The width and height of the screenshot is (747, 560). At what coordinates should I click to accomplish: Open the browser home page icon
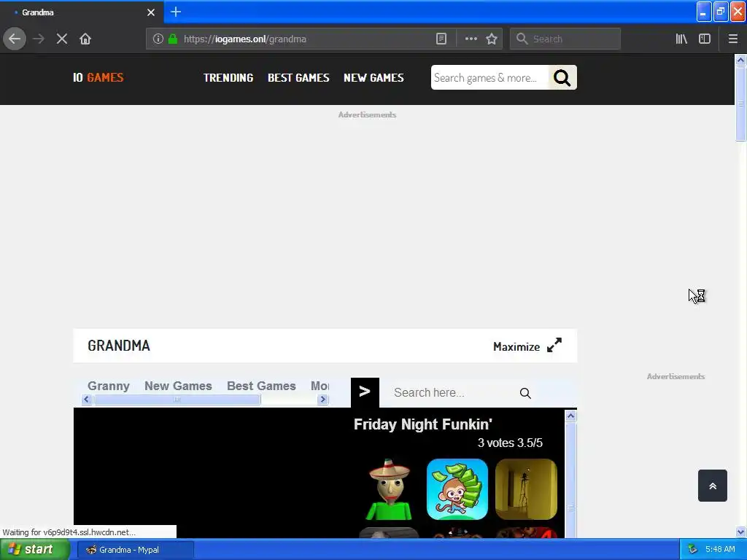point(85,39)
